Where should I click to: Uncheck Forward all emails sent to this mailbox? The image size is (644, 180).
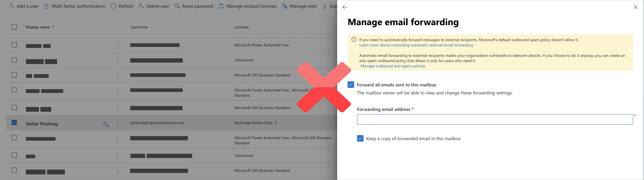351,85
